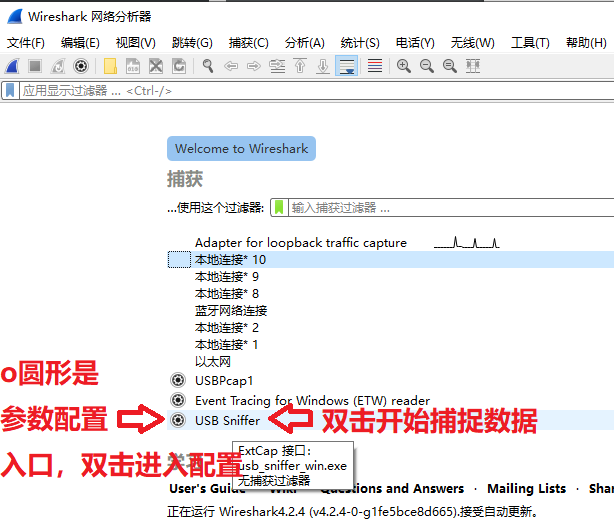Image resolution: width=614 pixels, height=522 pixels.
Task: Open the 统计(S) menu
Action: click(360, 43)
